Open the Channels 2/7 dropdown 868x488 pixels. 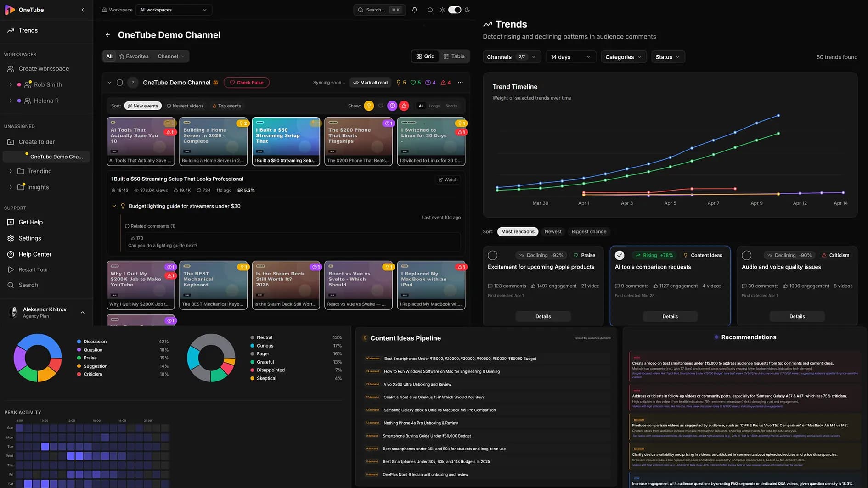tap(512, 57)
